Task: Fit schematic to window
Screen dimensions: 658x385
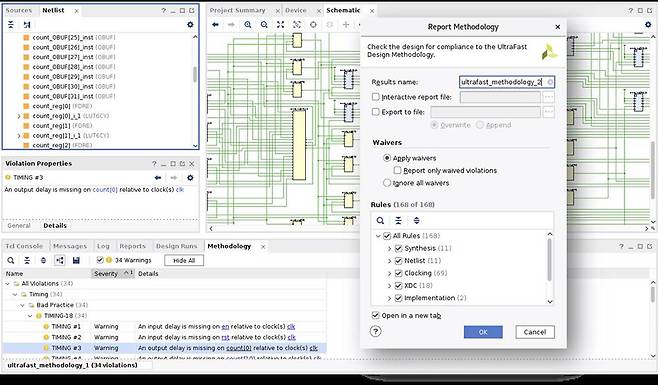Action: click(280, 25)
